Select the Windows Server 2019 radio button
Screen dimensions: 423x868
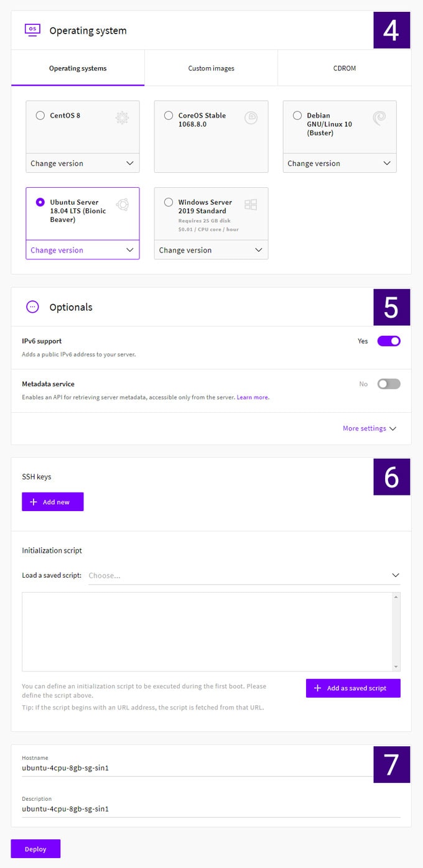pyautogui.click(x=169, y=202)
